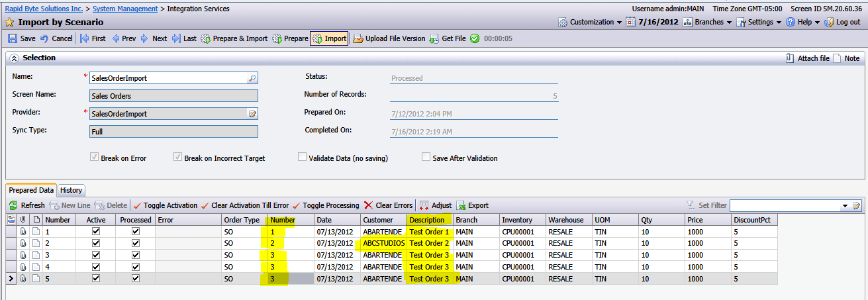The width and height of the screenshot is (868, 300).
Task: Save the import scenario
Action: pos(22,38)
